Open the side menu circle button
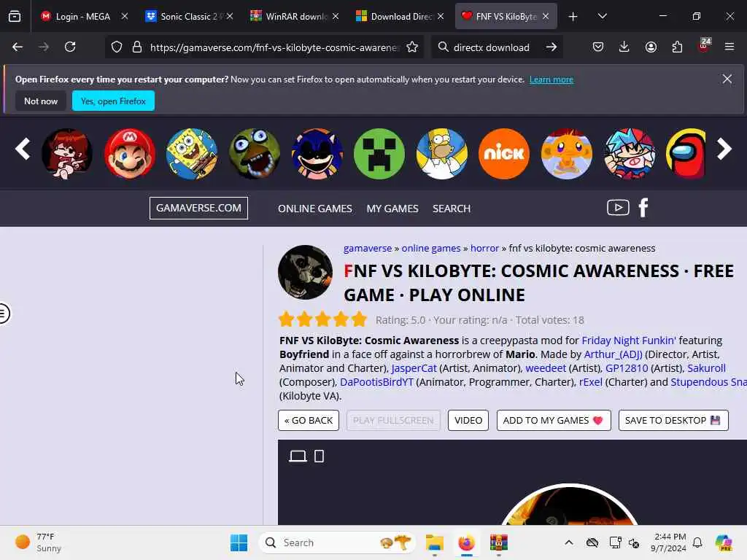 pos(3,314)
